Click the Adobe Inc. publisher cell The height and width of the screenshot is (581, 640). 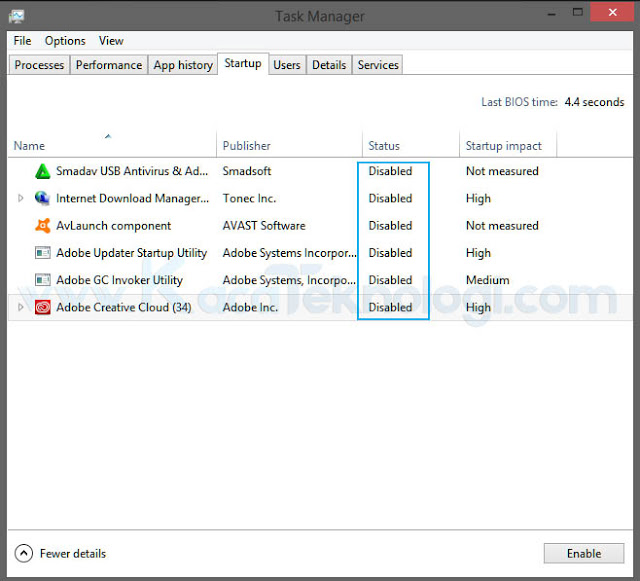click(250, 307)
